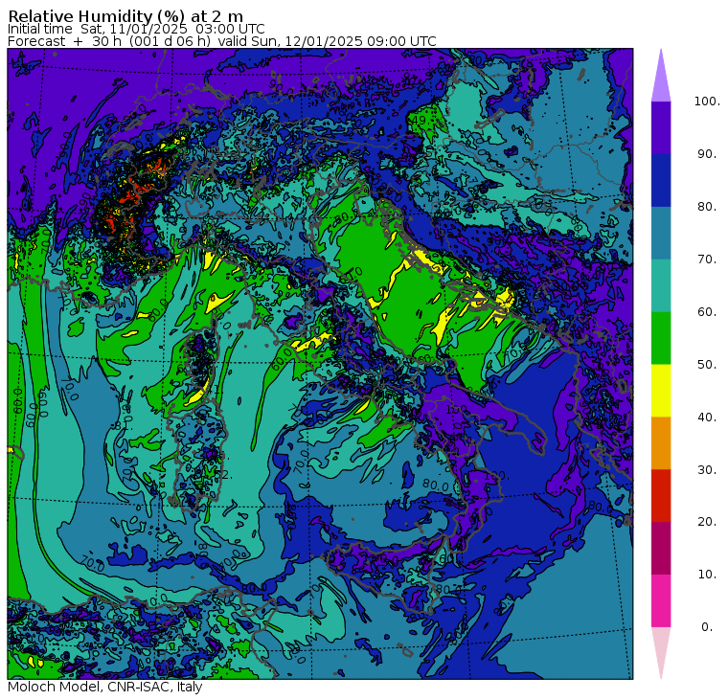The image size is (728, 700).
Task: Click the title "Relative Humidity (%) at 2 m"
Action: point(125,16)
